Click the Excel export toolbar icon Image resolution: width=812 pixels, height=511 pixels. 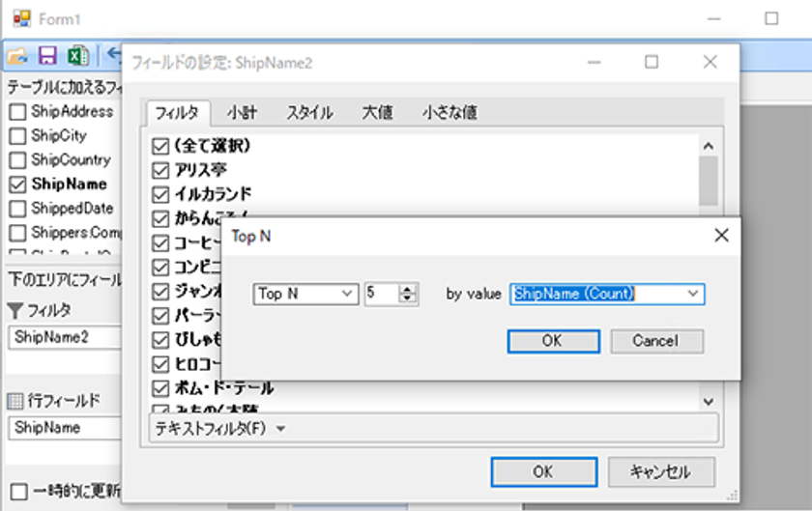point(78,55)
